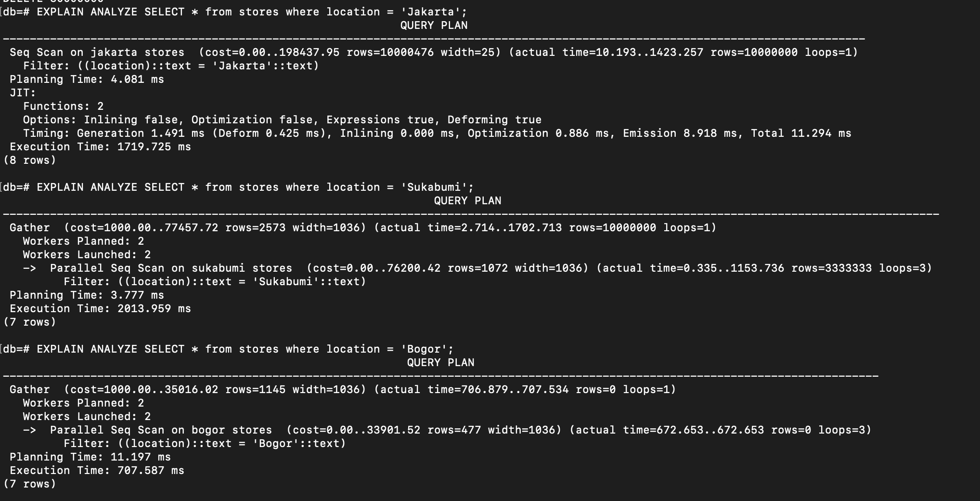This screenshot has height=501, width=980.
Task: Click the 'Seq Scan on jakarta_stores' line
Action: [434, 53]
